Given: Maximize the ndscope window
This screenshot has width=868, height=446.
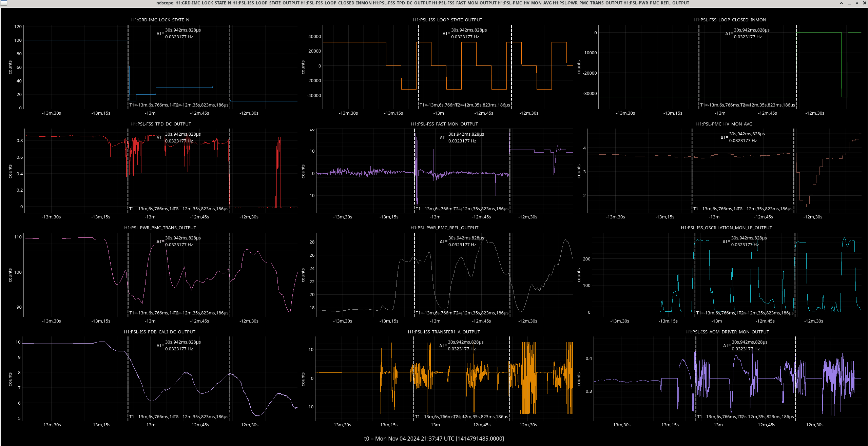Looking at the screenshot, I should click(x=857, y=3).
